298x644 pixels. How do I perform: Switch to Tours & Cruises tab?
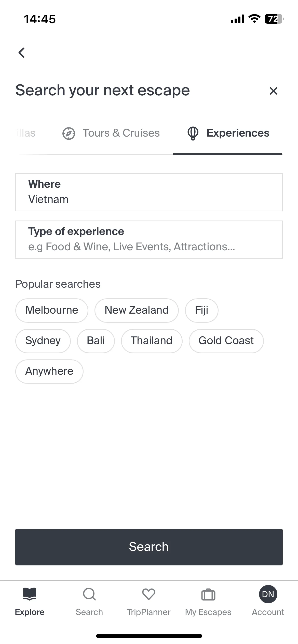click(111, 133)
